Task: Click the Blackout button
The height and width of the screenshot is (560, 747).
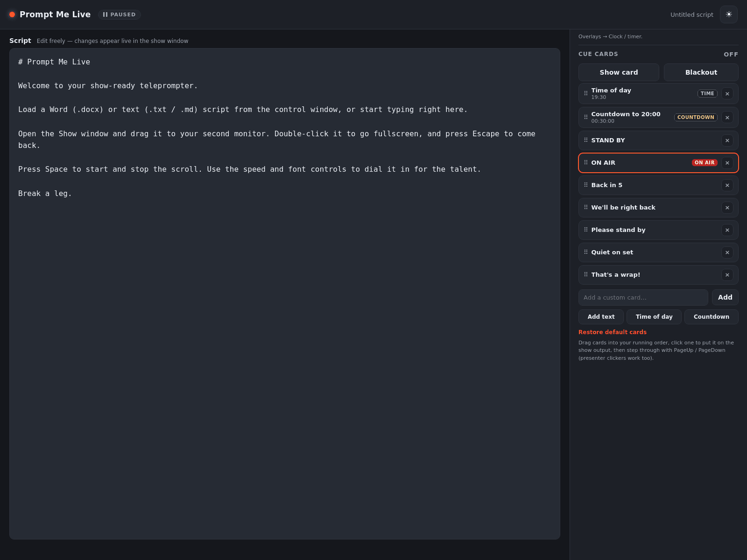Action: (701, 72)
